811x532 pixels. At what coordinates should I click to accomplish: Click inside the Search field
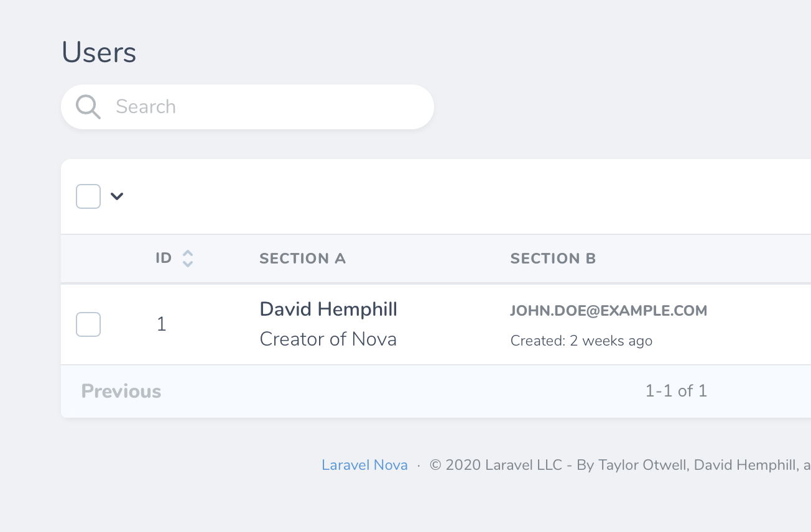pos(249,106)
